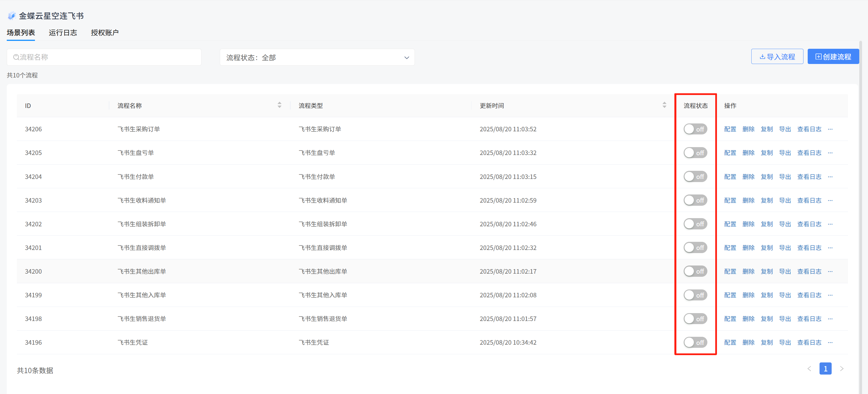The height and width of the screenshot is (394, 868).
Task: Toggle on the 飞书生采购订单 flow switch
Action: pos(695,129)
